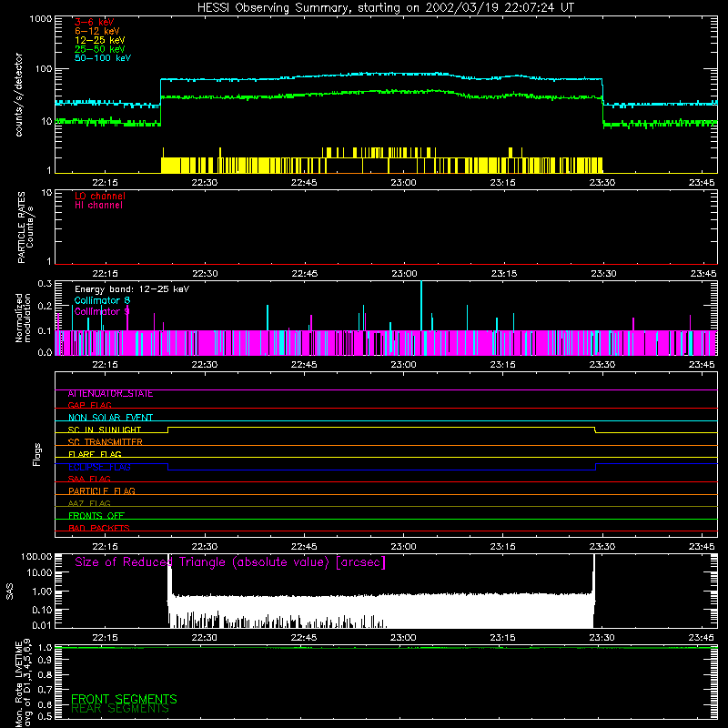Click the Energy band: 12-25 keV label
Image resolution: width=728 pixels, height=728 pixels.
(132, 289)
